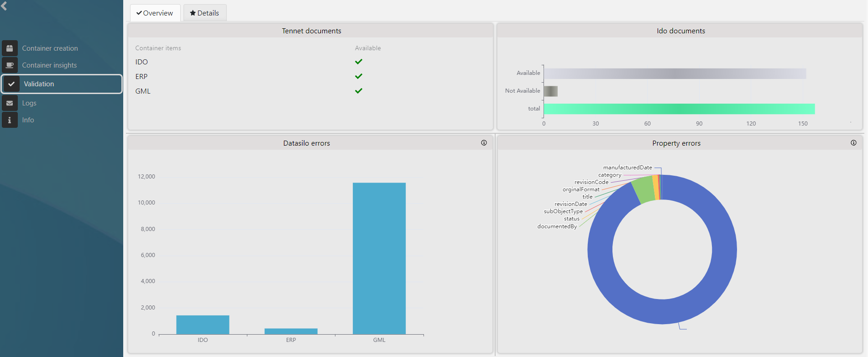The width and height of the screenshot is (868, 357).
Task: Click the manufacturedDate chart label
Action: coord(627,168)
